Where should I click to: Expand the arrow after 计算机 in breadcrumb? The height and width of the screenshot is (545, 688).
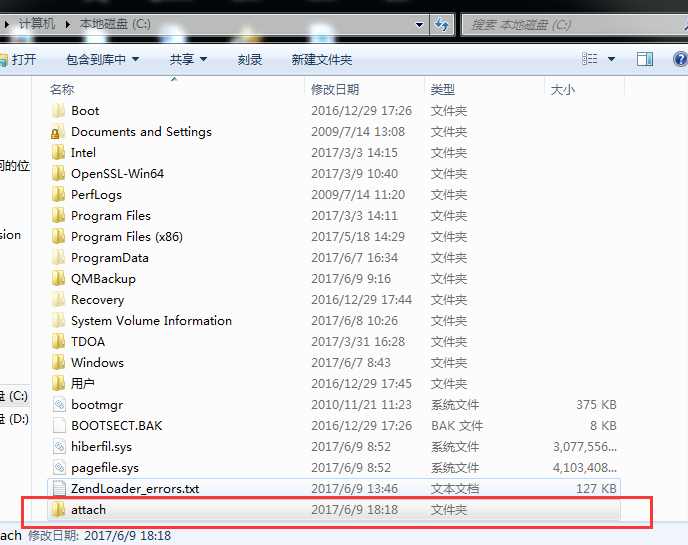(68, 24)
